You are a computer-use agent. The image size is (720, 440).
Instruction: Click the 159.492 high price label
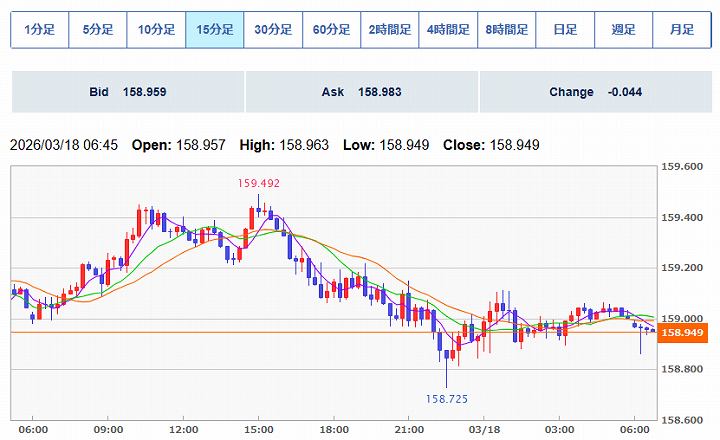coord(258,183)
